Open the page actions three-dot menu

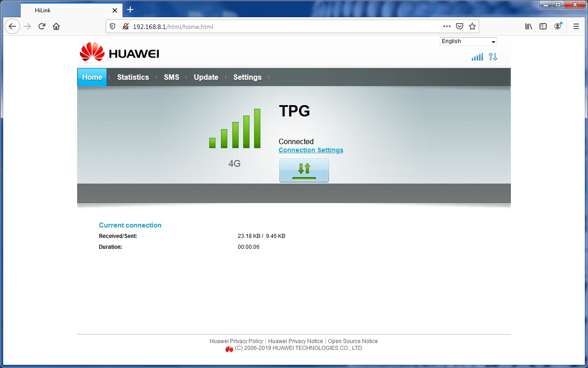447,26
